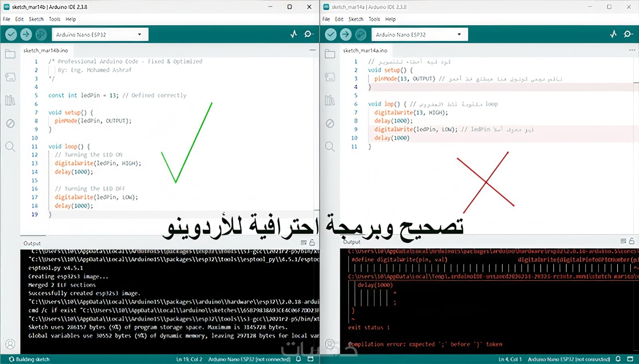Open Serial Plotter in the sketch_mar14a window

pos(613,34)
